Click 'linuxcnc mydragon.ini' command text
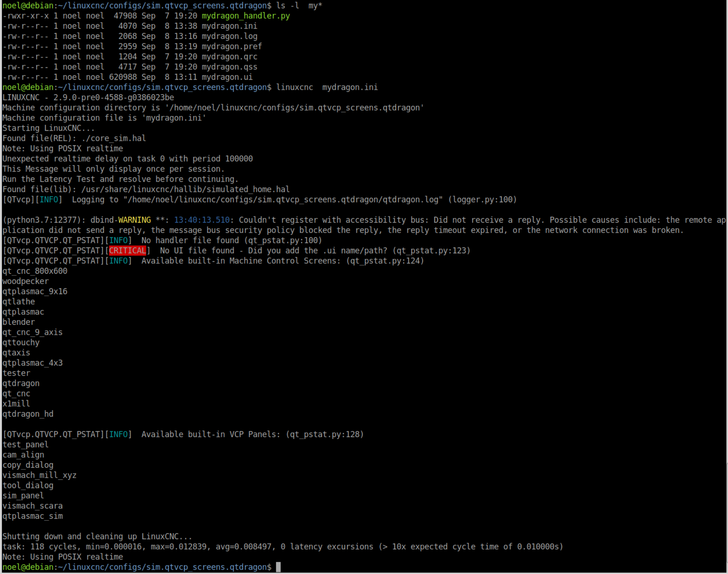 tap(327, 87)
